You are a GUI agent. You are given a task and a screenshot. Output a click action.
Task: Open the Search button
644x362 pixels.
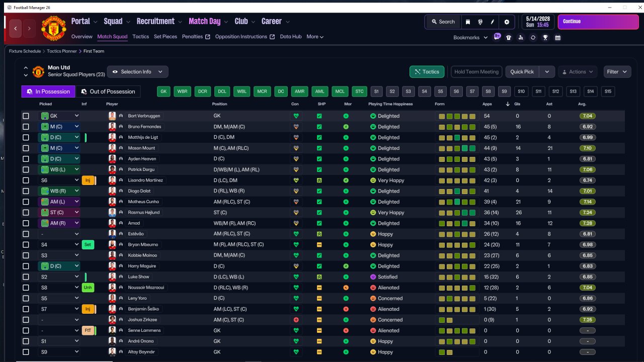click(x=443, y=22)
